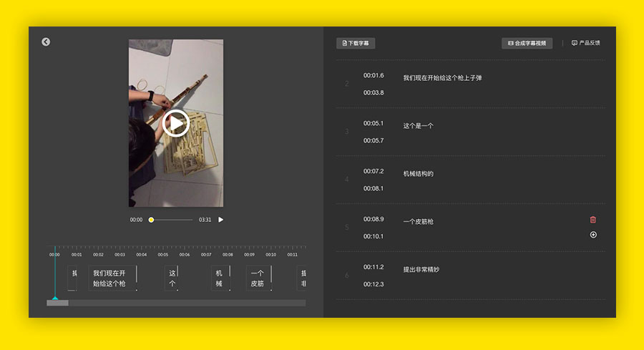Click start time 00:11.2
644x350 pixels.
(374, 267)
